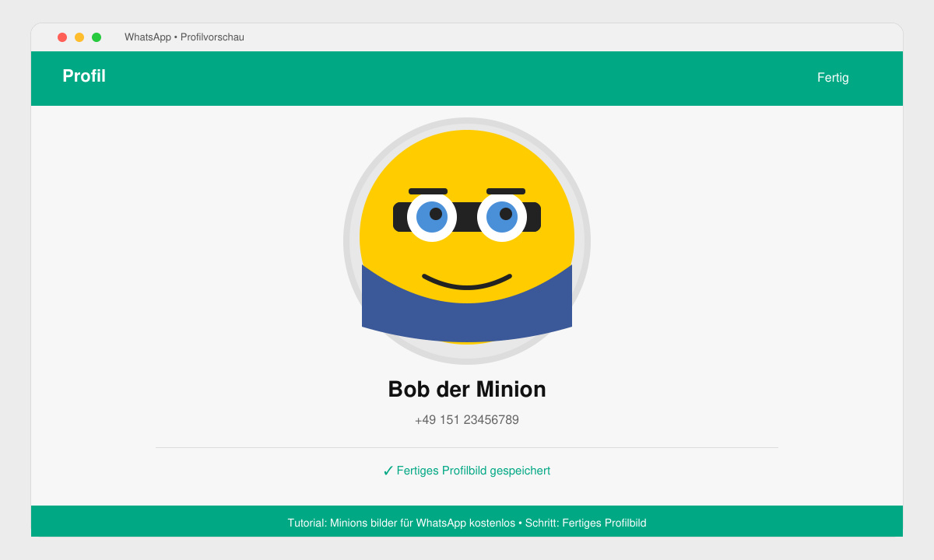Click 'Fertiges Profilbild gespeichert' status text

(473, 471)
